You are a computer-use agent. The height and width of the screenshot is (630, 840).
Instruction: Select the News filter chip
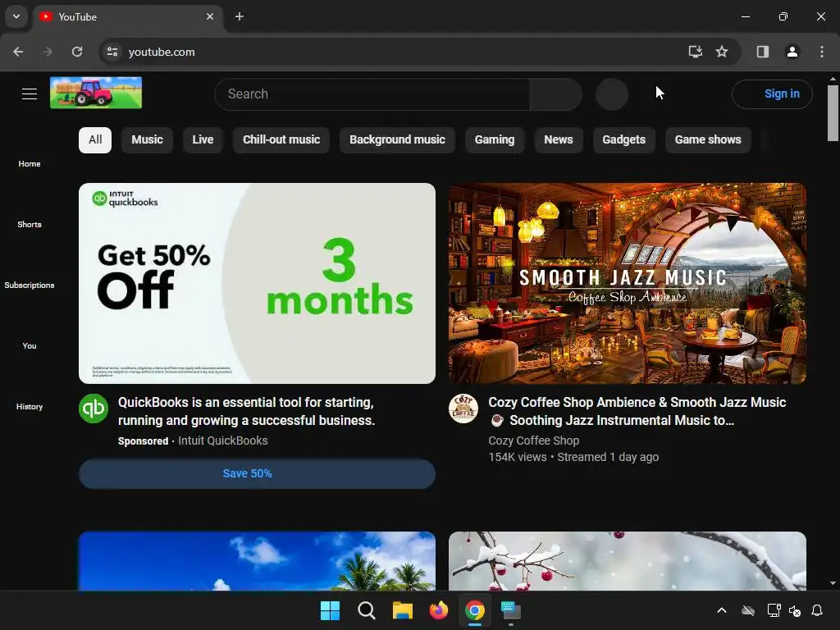(559, 139)
